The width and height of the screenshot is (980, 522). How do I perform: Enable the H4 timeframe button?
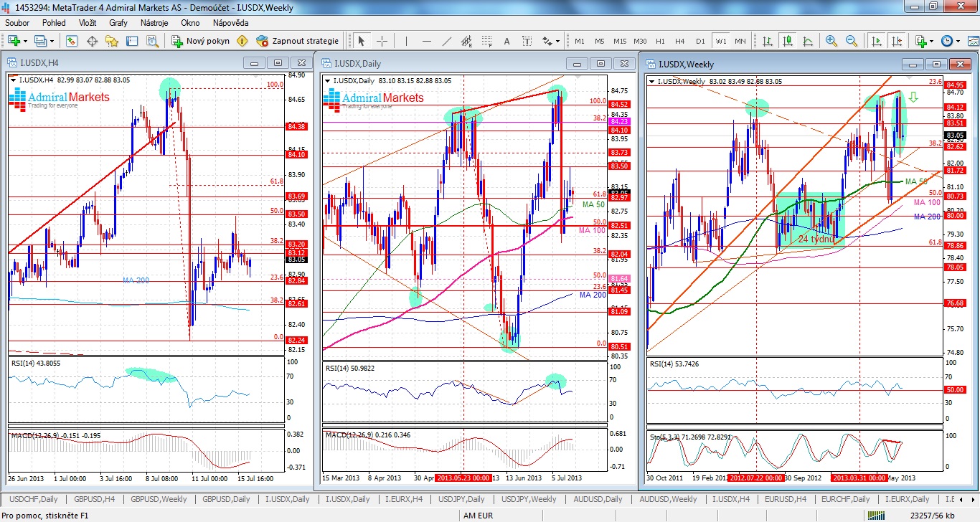click(680, 41)
